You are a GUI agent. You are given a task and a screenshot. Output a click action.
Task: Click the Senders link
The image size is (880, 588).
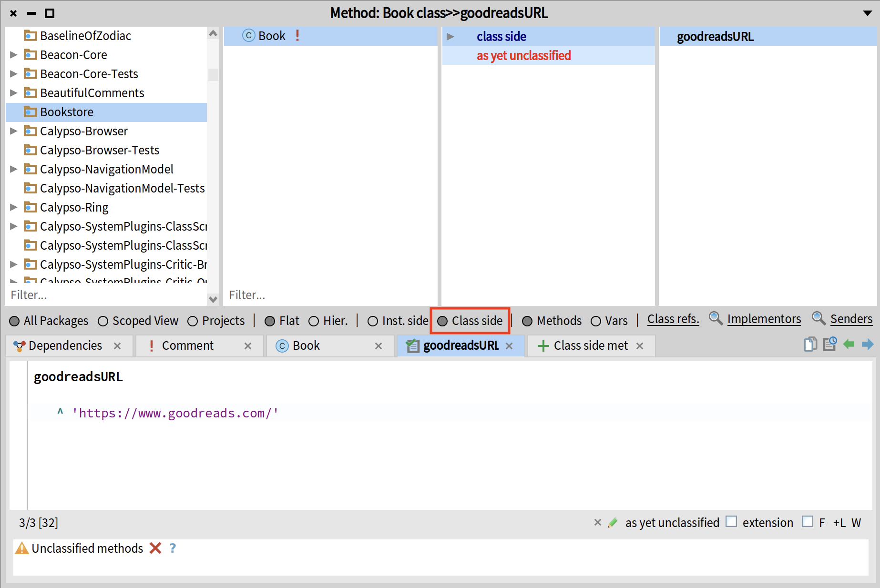[851, 319]
